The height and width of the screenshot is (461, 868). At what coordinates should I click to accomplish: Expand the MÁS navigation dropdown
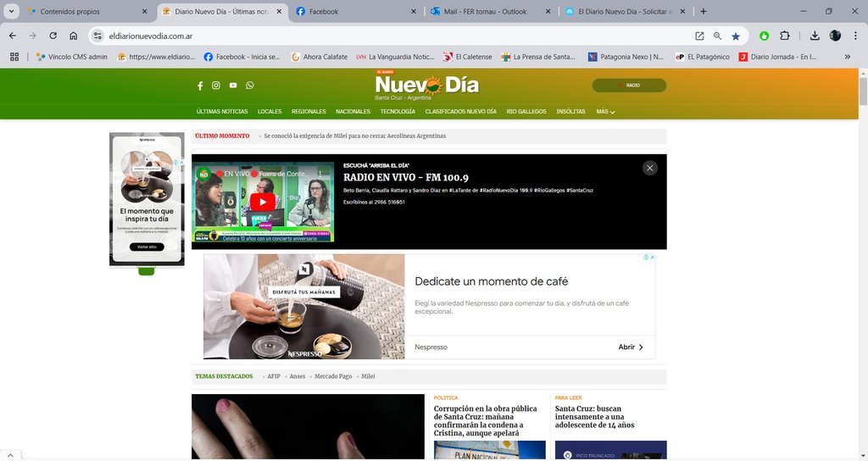(605, 112)
